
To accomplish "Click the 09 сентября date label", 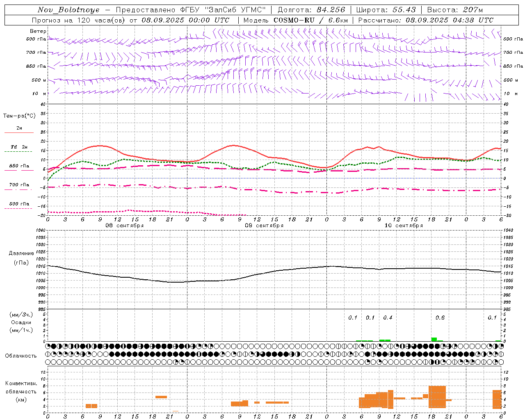I will point(264,226).
